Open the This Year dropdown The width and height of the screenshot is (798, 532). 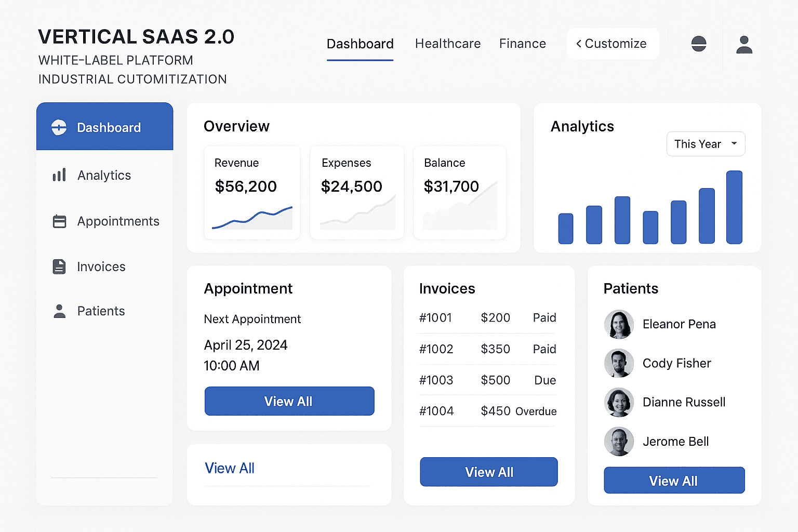tap(706, 144)
